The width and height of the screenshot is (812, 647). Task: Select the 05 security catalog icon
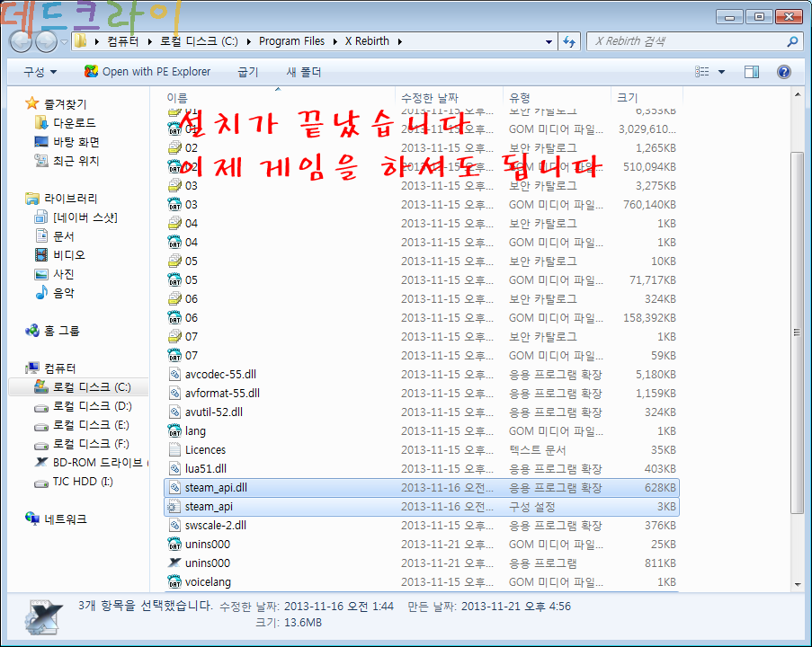click(174, 261)
